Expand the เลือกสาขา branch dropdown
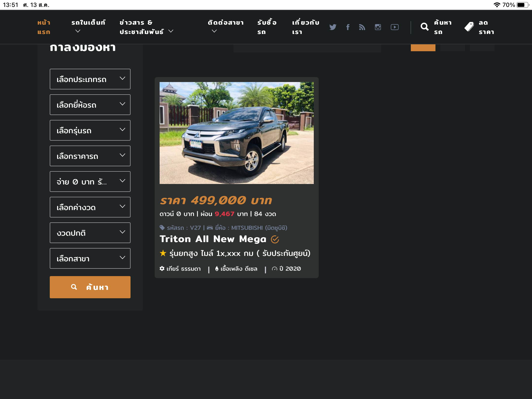This screenshot has height=399, width=532. (x=90, y=258)
